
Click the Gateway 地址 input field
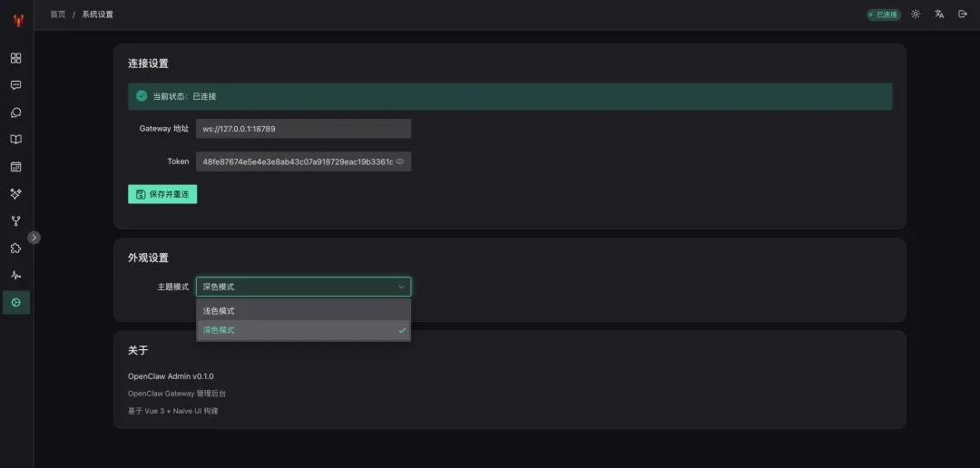coord(303,129)
